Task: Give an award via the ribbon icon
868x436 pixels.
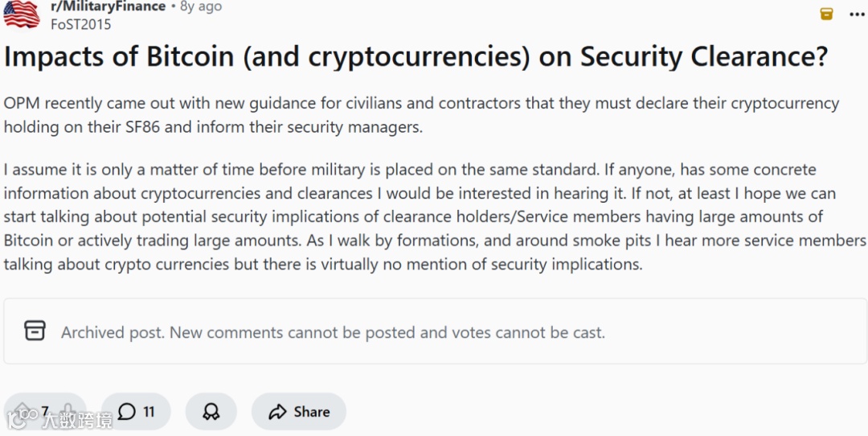Action: tap(211, 412)
